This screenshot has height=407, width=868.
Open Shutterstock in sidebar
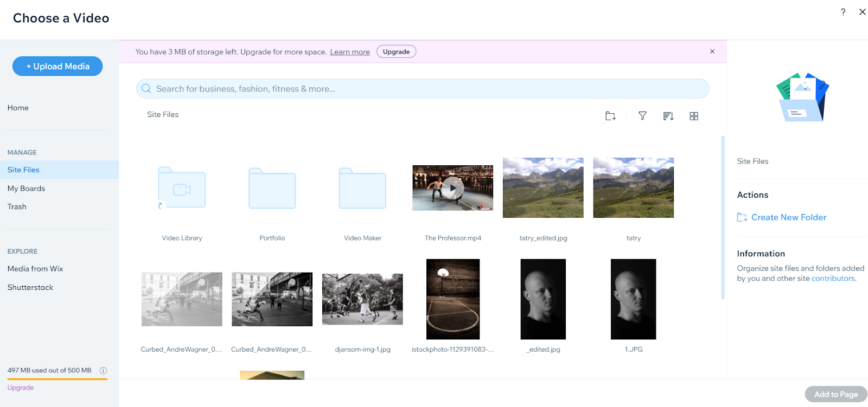pyautogui.click(x=30, y=287)
